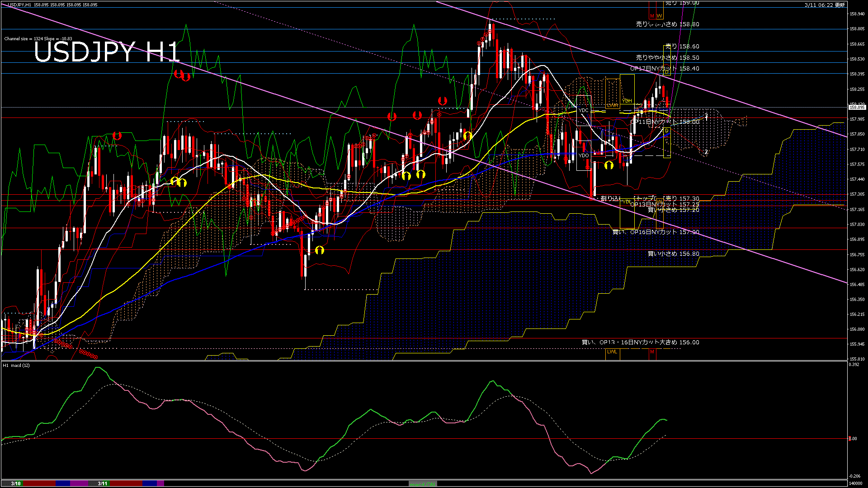Click the USDJPY H1 title text
The height and width of the screenshot is (488, 868).
point(107,52)
